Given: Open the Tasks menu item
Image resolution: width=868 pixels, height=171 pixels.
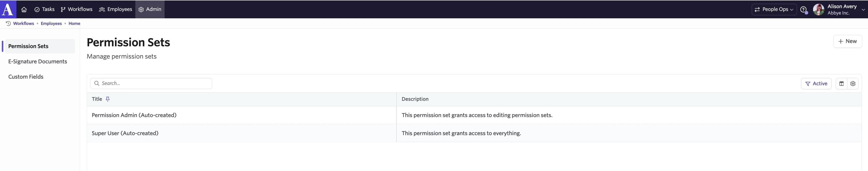Looking at the screenshot, I should tap(45, 9).
